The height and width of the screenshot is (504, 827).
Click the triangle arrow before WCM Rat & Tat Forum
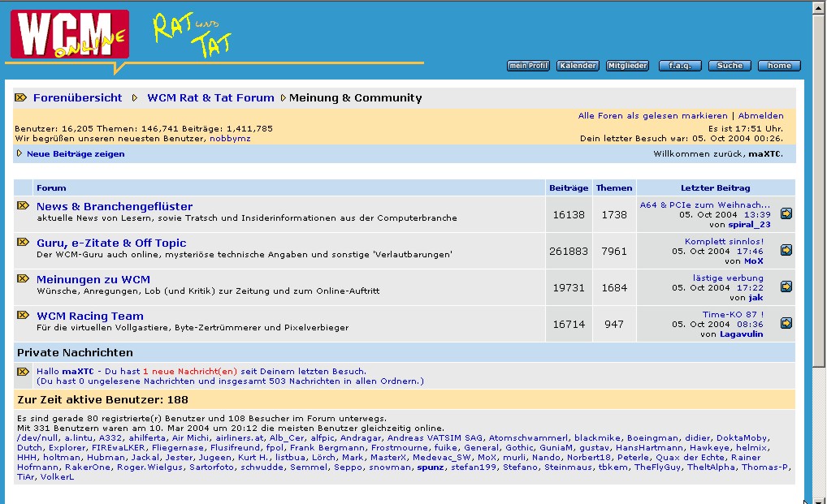[x=135, y=98]
